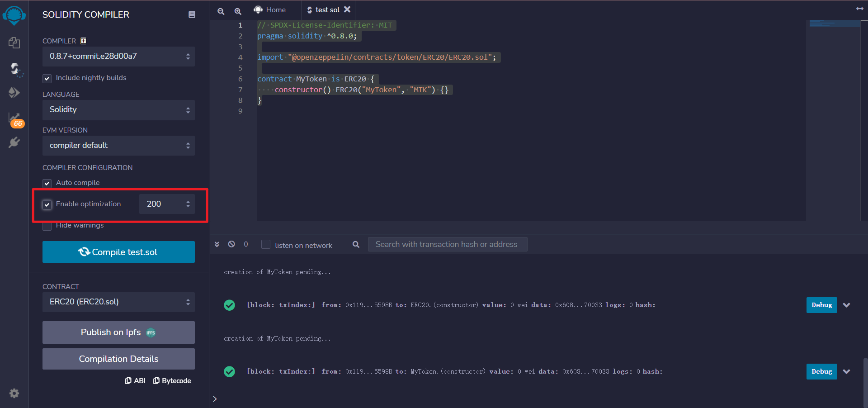Copy Bytecode to clipboard
The image size is (868, 408).
[x=172, y=381]
